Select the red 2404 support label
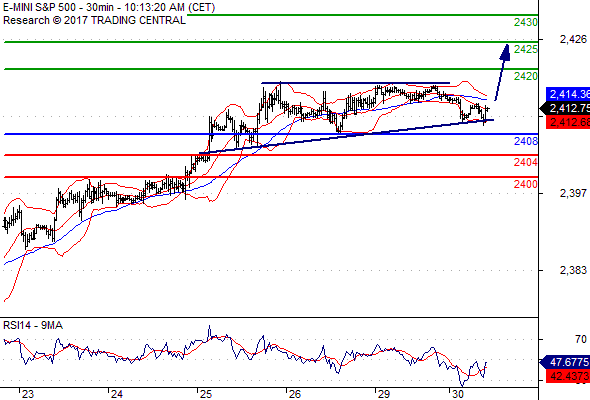This screenshot has height=400, width=590. [526, 162]
